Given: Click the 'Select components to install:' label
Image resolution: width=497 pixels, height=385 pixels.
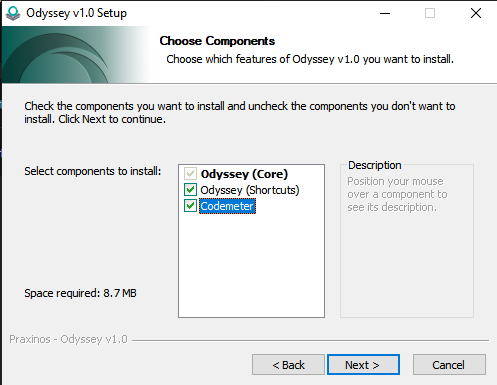Looking at the screenshot, I should click(x=93, y=171).
